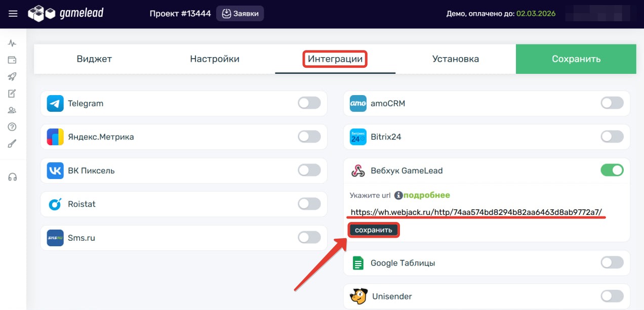
Task: Click the Bitrix24 label
Action: coord(386,137)
